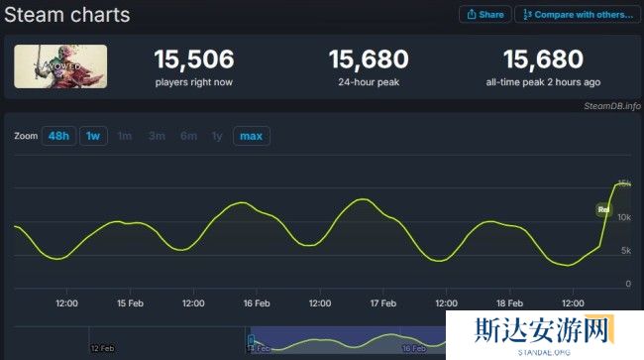Click the compare numbers icon
The image size is (644, 360).
[x=527, y=15]
